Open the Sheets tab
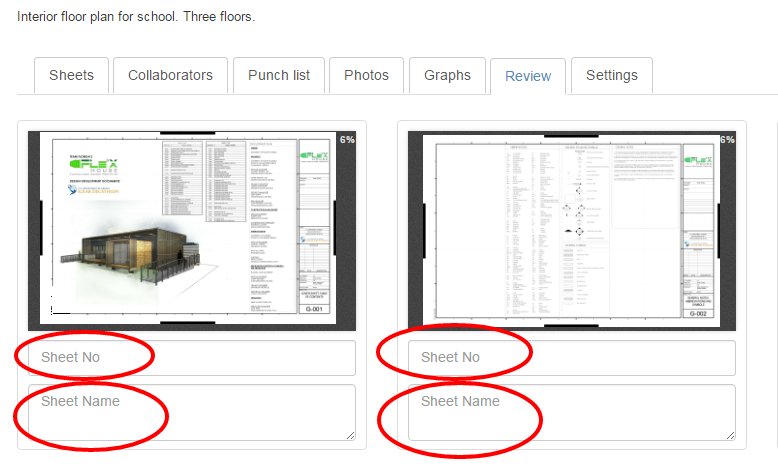The width and height of the screenshot is (778, 468). (71, 75)
